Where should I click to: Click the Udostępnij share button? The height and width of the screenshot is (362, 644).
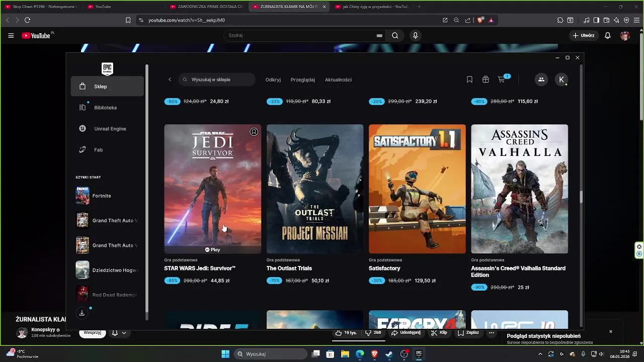click(406, 333)
